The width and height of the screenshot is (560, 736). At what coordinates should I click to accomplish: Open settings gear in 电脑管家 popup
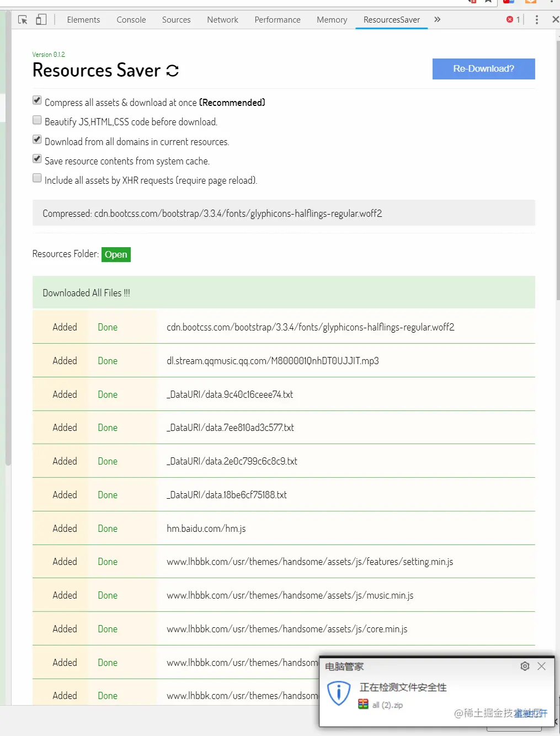point(525,666)
